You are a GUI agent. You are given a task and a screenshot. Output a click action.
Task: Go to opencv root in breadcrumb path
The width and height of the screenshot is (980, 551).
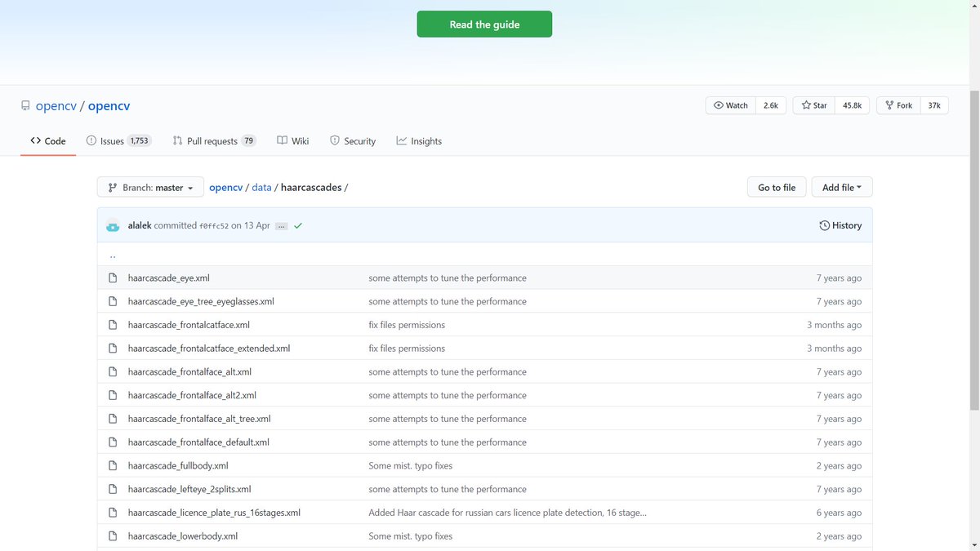point(226,188)
